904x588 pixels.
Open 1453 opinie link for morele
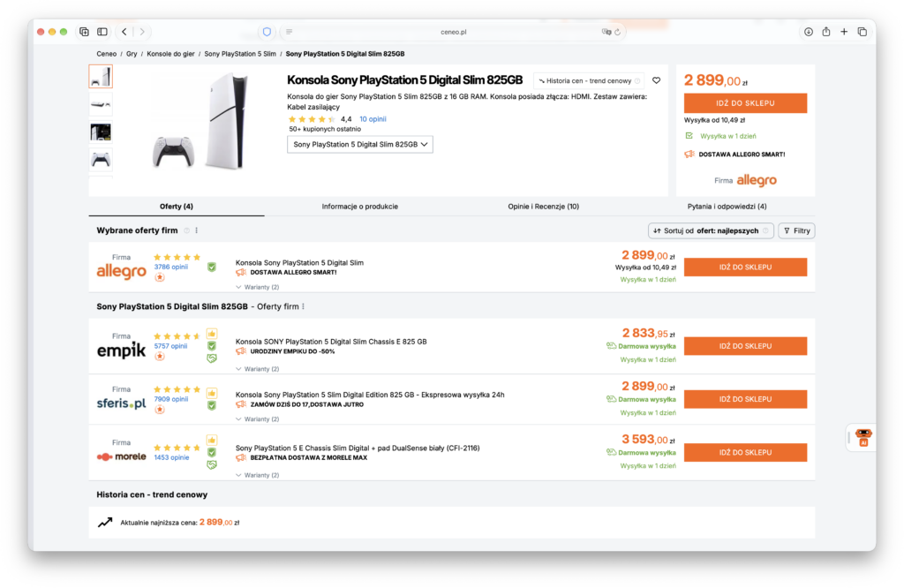pyautogui.click(x=171, y=457)
